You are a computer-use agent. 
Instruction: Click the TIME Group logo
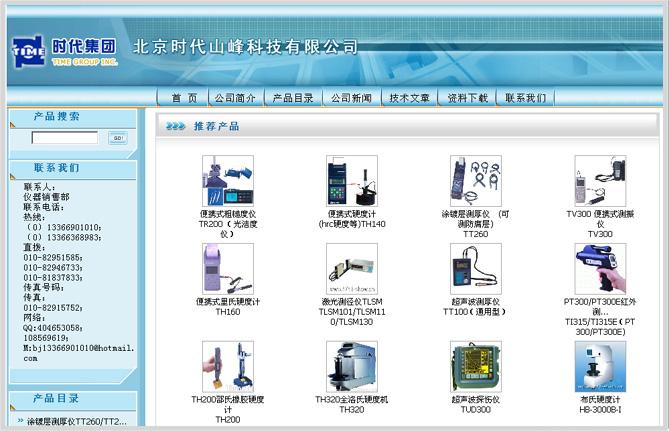pos(64,52)
